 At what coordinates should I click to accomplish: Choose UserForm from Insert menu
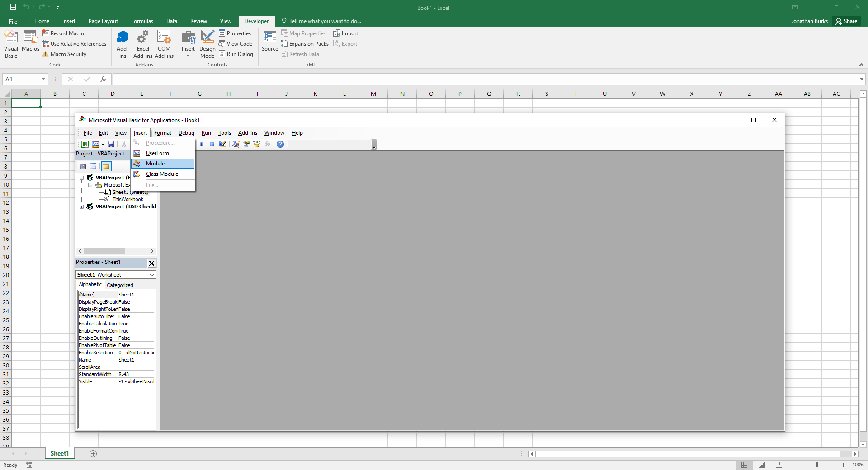163,153
